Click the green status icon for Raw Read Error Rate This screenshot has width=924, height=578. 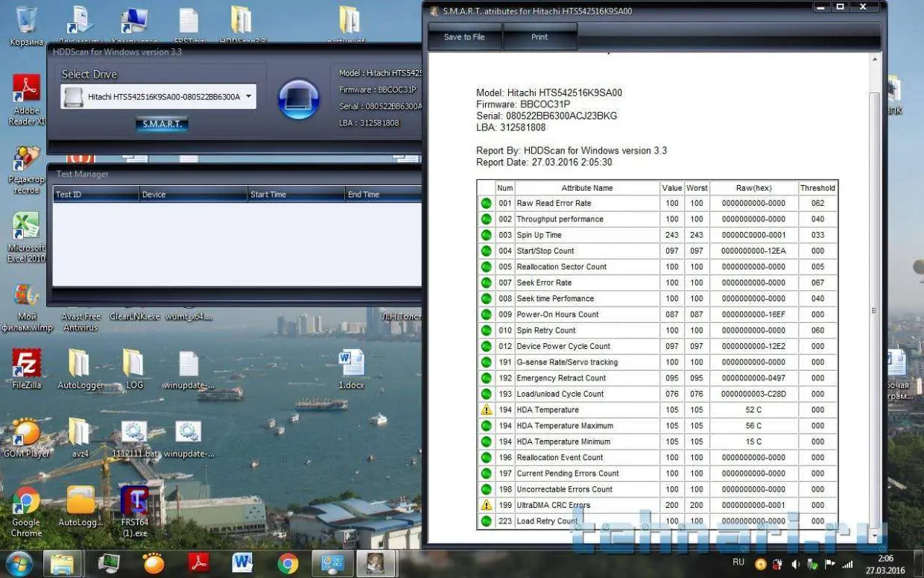click(486, 204)
